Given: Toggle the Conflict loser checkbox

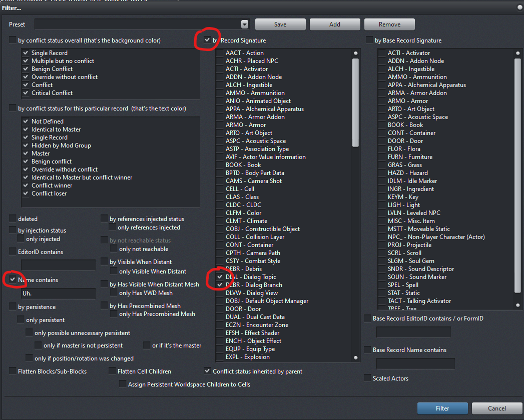Looking at the screenshot, I should (x=26, y=193).
